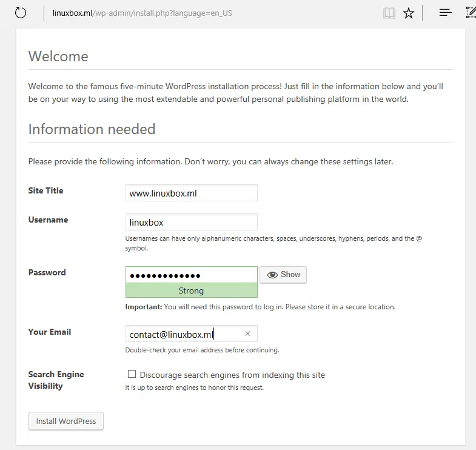Click into the Site Title field
This screenshot has width=476, height=450.
[x=192, y=193]
